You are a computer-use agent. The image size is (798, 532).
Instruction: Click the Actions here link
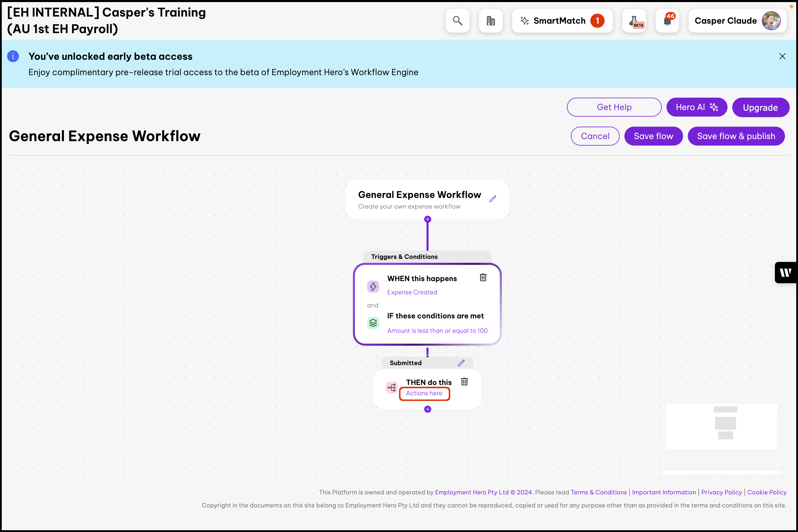[424, 393]
